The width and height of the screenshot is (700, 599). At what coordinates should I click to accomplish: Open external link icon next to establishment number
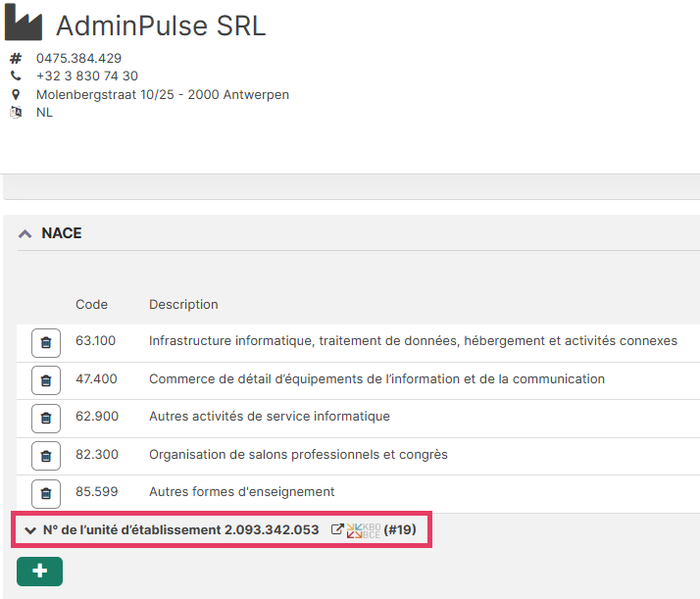(337, 529)
